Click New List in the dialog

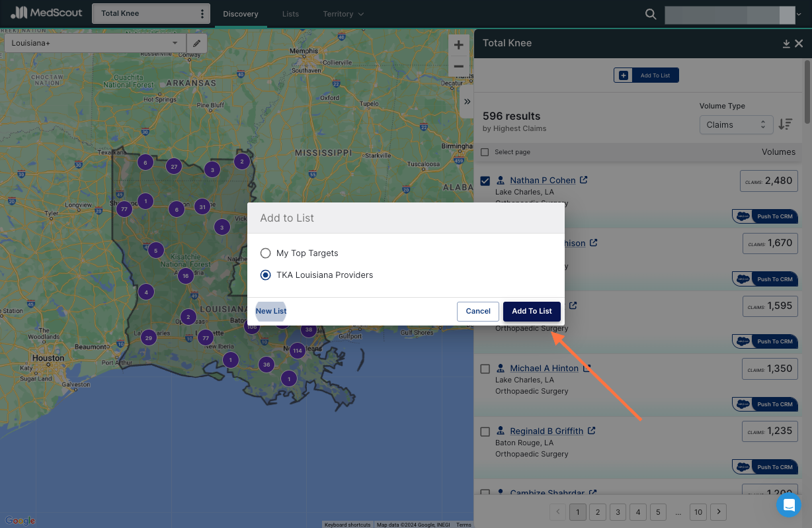click(271, 311)
